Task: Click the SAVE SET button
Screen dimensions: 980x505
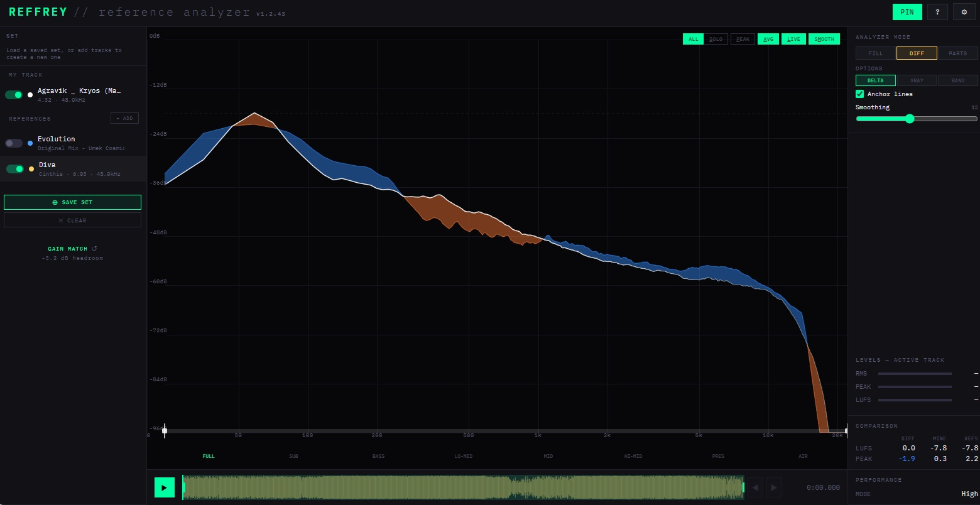Action: [72, 202]
